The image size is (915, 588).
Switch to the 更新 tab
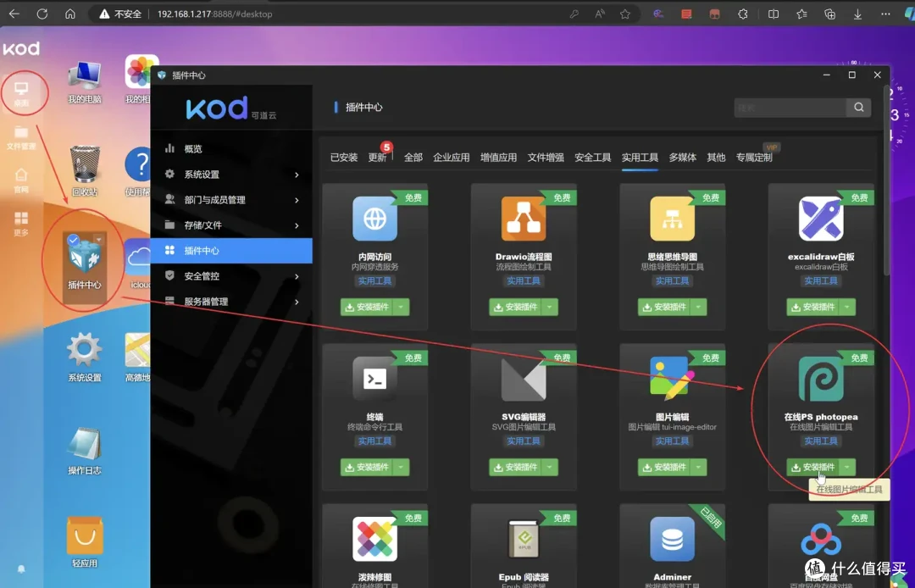point(378,158)
